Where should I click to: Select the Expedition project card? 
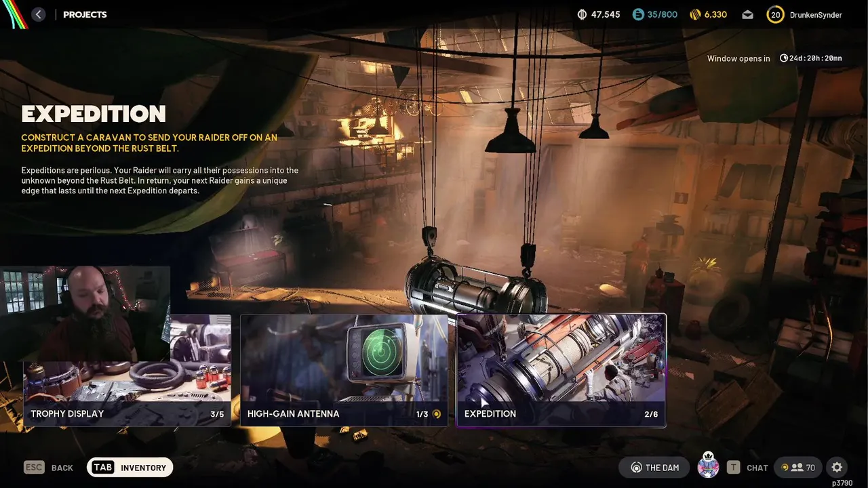tap(561, 371)
